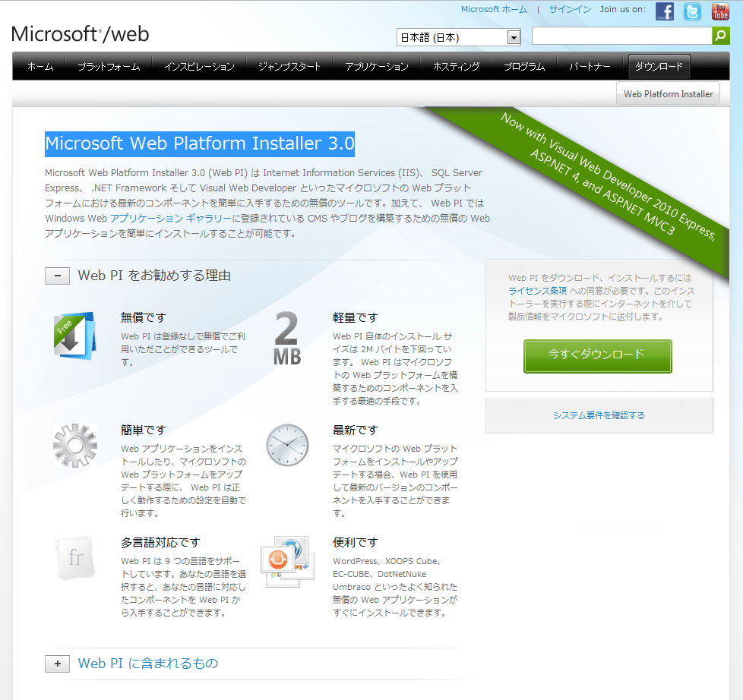The image size is (743, 700).
Task: Focus the search input field
Action: pos(621,36)
